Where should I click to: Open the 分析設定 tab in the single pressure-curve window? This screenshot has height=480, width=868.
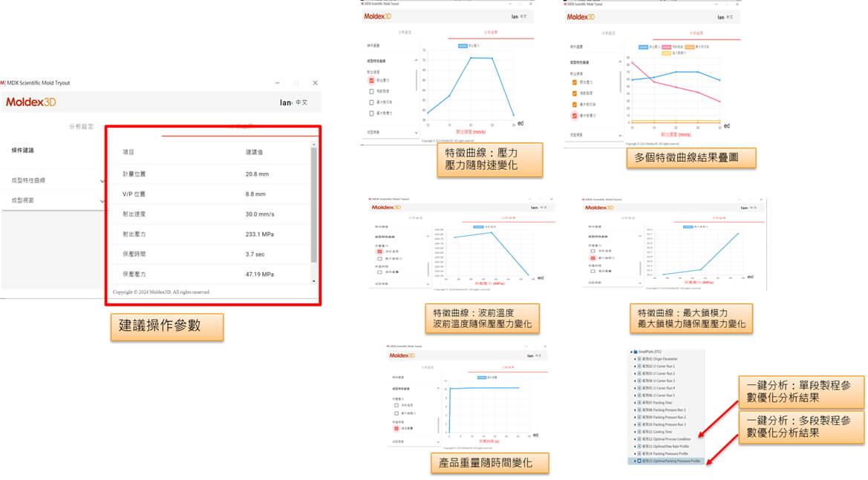405,33
